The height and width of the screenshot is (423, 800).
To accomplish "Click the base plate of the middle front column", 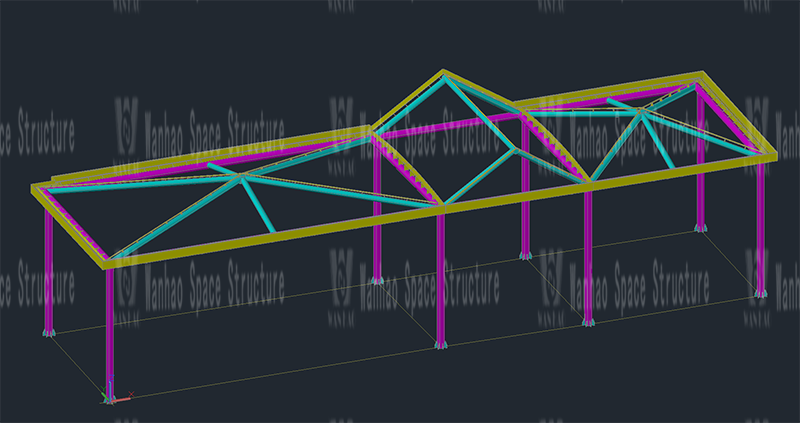I will [440, 344].
